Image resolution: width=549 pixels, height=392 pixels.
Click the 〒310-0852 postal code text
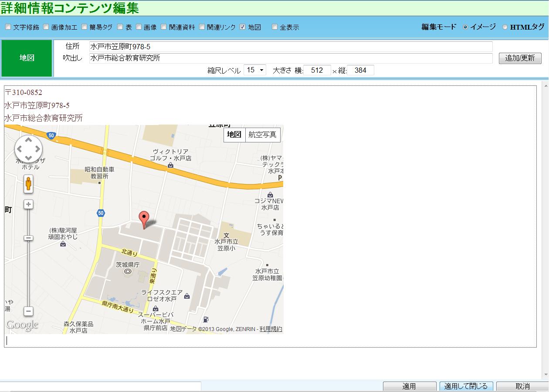click(x=24, y=92)
